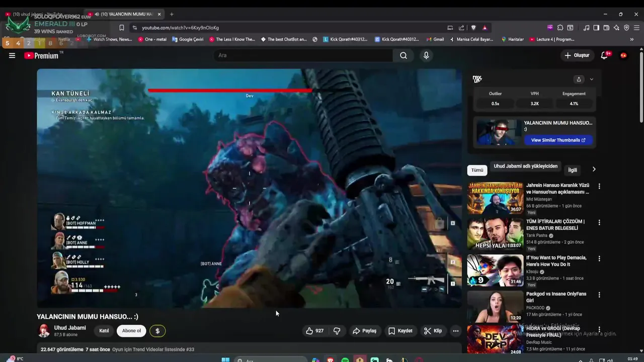Open the Uhud Jabami channel name link
Viewport: 644px width, 362px height.
click(x=70, y=328)
